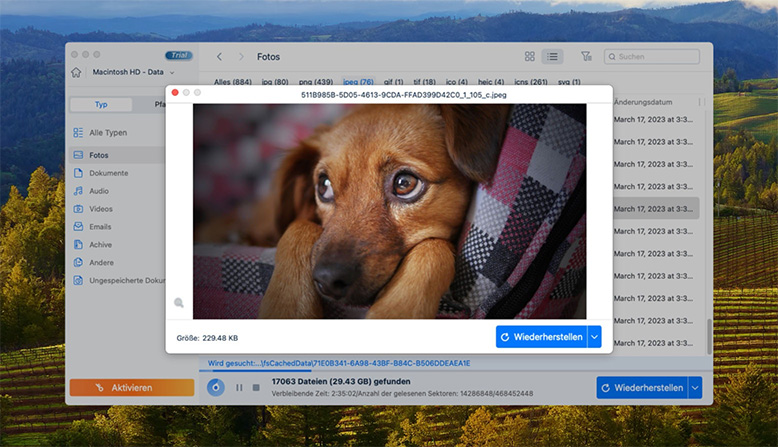The width and height of the screenshot is (778, 447).
Task: Click the magnifier zoom icon in preview
Action: 179,303
